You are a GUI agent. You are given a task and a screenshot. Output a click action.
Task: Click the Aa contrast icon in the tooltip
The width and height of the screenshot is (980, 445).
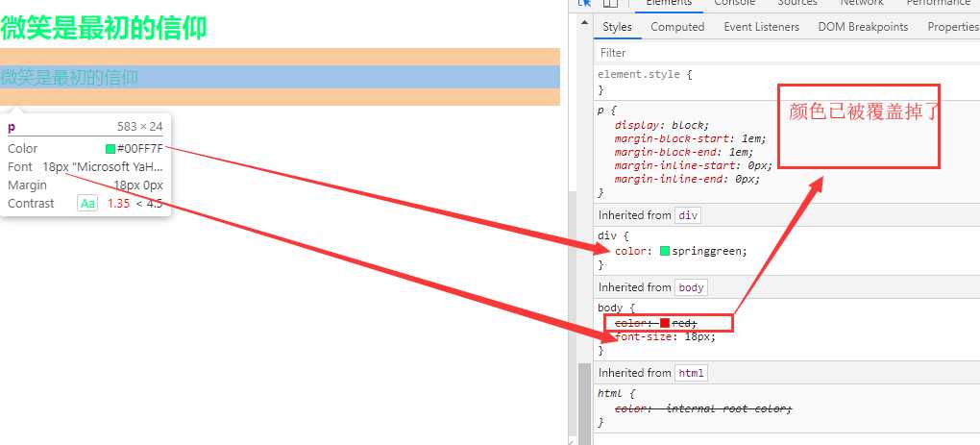pos(87,204)
